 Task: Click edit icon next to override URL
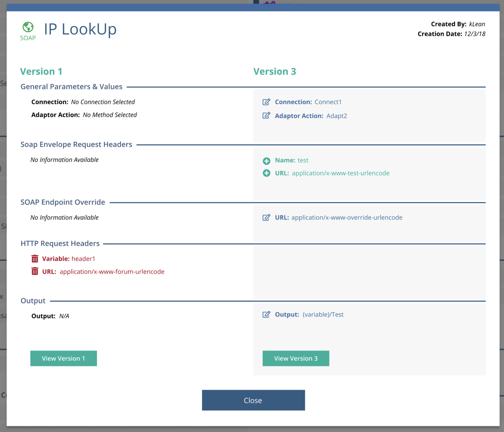[x=266, y=217]
